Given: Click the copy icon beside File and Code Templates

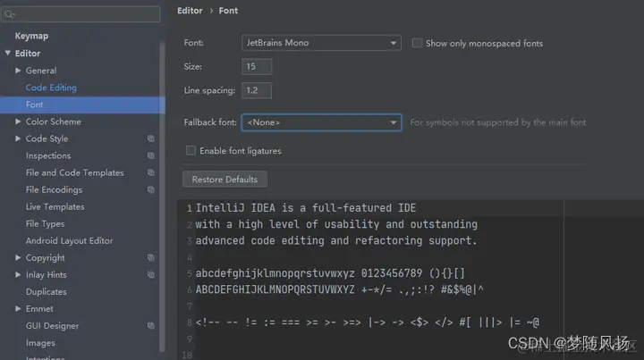Looking at the screenshot, I should (151, 172).
